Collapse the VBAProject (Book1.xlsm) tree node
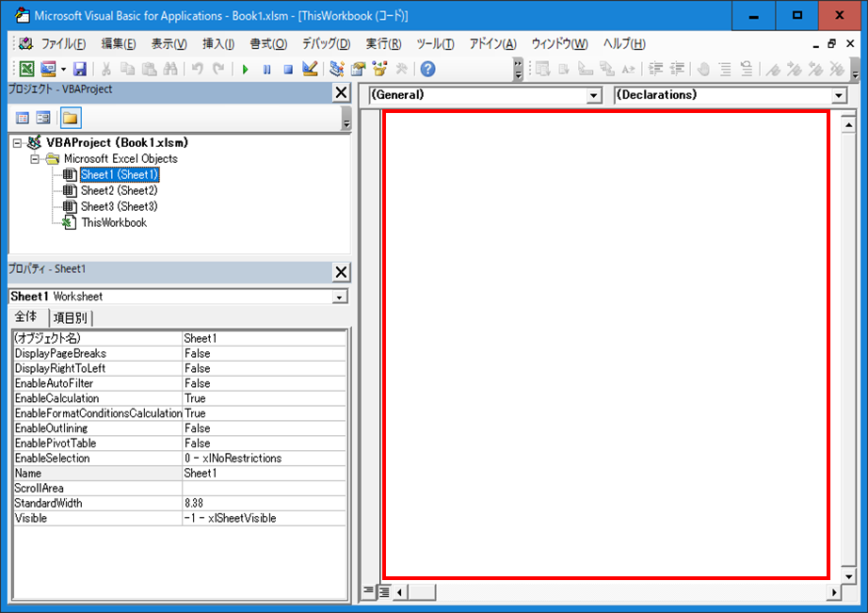Image resolution: width=868 pixels, height=613 pixels. click(18, 143)
